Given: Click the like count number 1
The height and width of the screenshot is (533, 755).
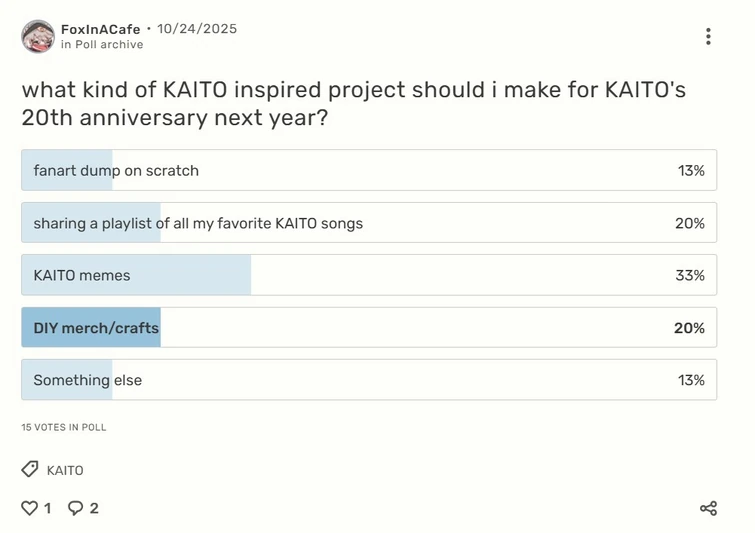Looking at the screenshot, I should tap(47, 508).
